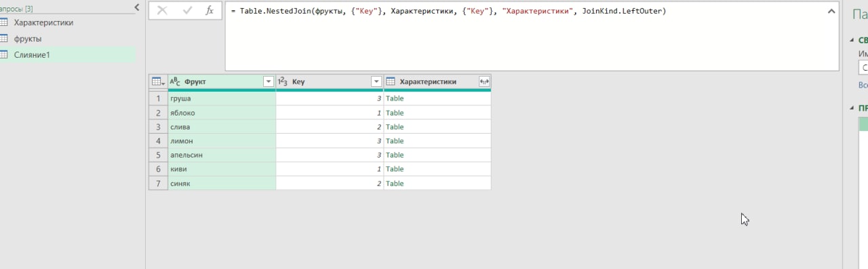Expand the formula bar with the chevron
Screen dimensions: 868x269
[831, 11]
